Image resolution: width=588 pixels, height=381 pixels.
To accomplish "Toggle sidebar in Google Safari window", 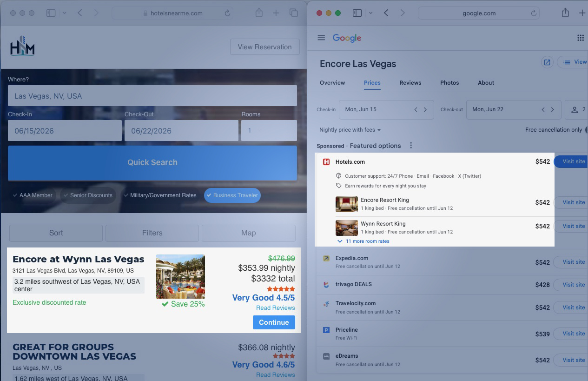I will tap(357, 13).
